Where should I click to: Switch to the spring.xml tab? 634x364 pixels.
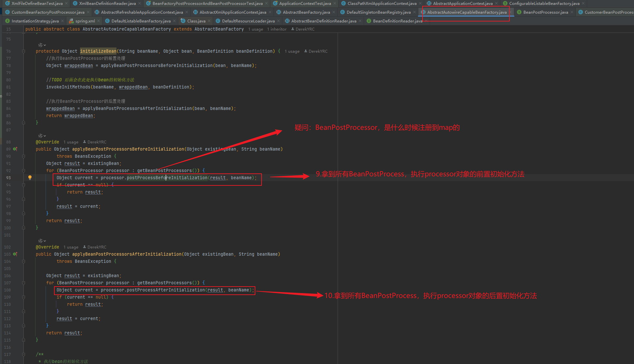tap(85, 21)
